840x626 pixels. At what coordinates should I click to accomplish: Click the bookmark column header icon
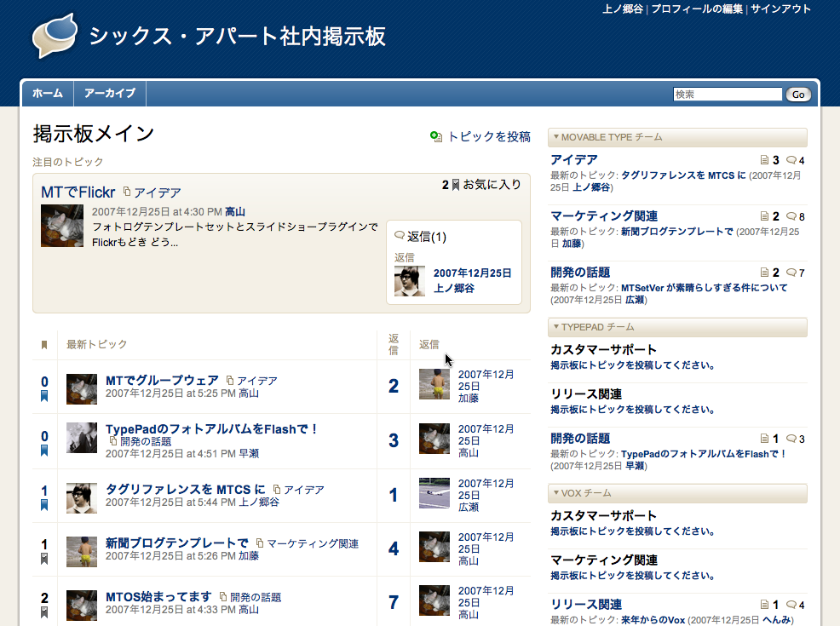44,345
